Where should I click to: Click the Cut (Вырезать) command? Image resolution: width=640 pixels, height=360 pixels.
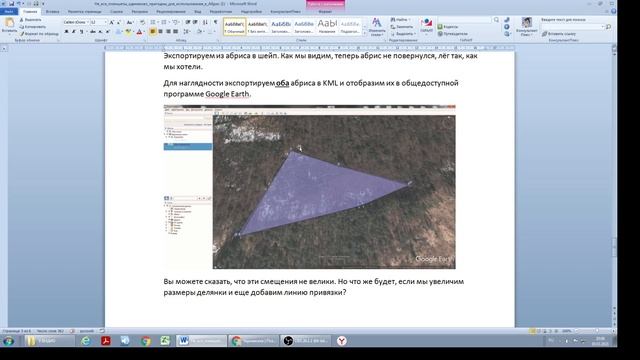(31, 20)
